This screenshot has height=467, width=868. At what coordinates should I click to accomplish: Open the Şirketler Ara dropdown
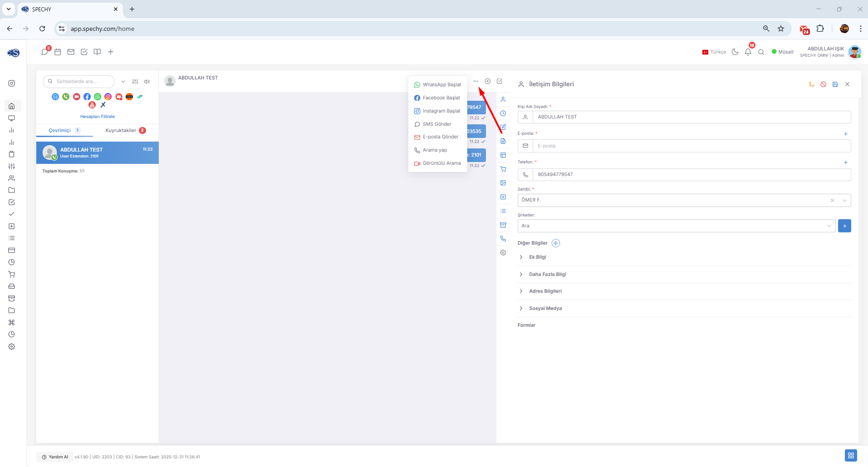pyautogui.click(x=677, y=226)
